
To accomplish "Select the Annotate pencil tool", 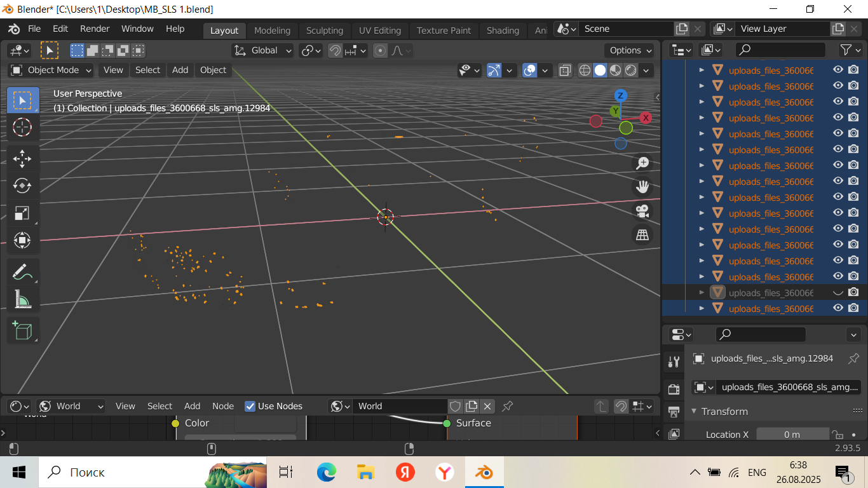I will pyautogui.click(x=22, y=272).
